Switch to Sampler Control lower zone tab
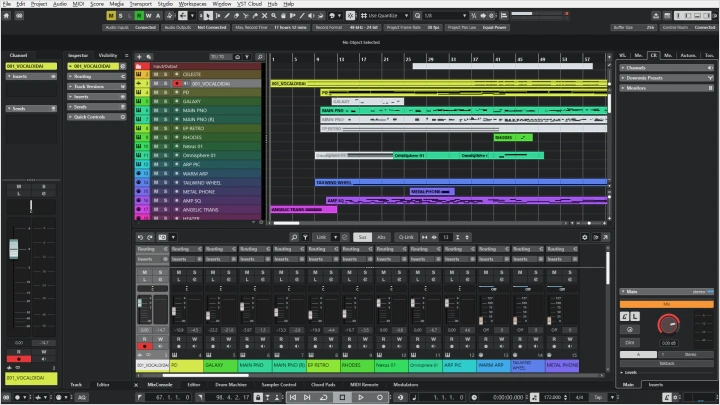720x405 pixels. click(x=279, y=385)
